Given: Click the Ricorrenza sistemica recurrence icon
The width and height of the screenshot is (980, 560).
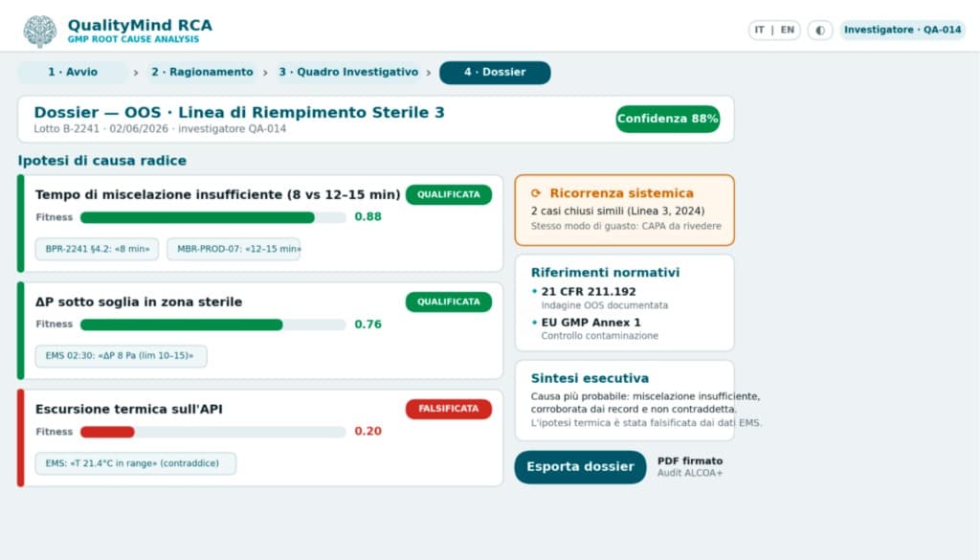Looking at the screenshot, I should tap(536, 193).
